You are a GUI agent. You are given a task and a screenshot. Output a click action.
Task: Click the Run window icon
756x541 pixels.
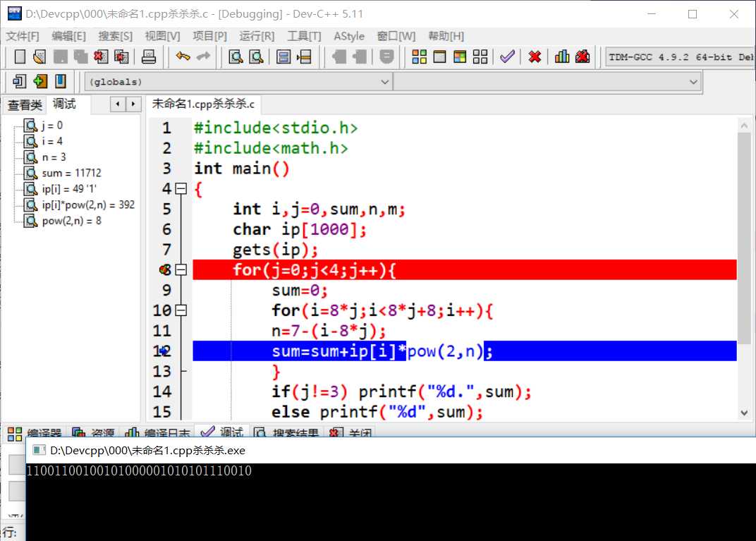click(x=440, y=57)
